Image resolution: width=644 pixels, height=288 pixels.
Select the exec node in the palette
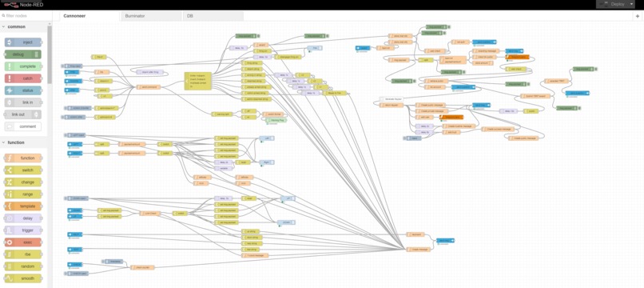(x=23, y=242)
